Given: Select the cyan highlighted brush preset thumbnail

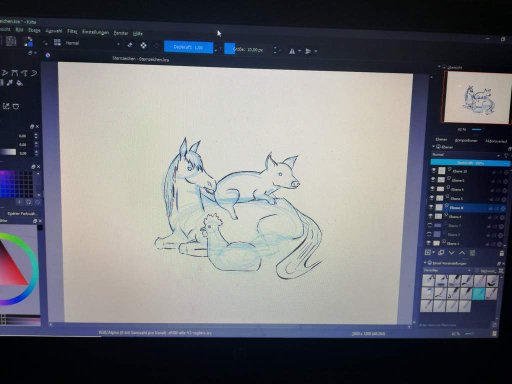Looking at the screenshot, I should pos(479,293).
